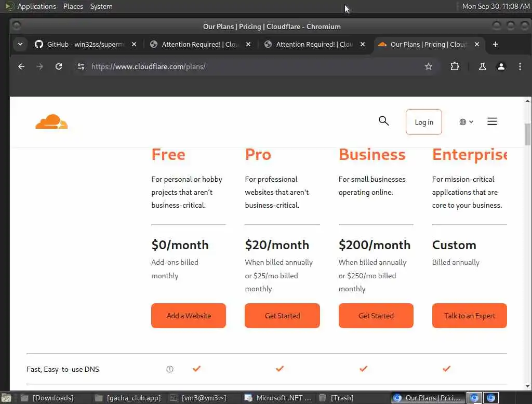This screenshot has height=404, width=532.
Task: Close the first Attention Required tab
Action: (x=248, y=45)
